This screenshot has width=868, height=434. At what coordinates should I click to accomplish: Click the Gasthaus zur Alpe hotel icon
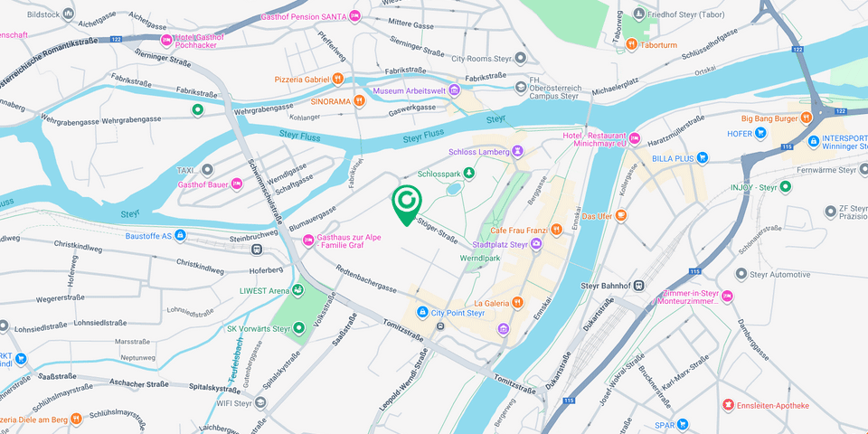click(307, 241)
